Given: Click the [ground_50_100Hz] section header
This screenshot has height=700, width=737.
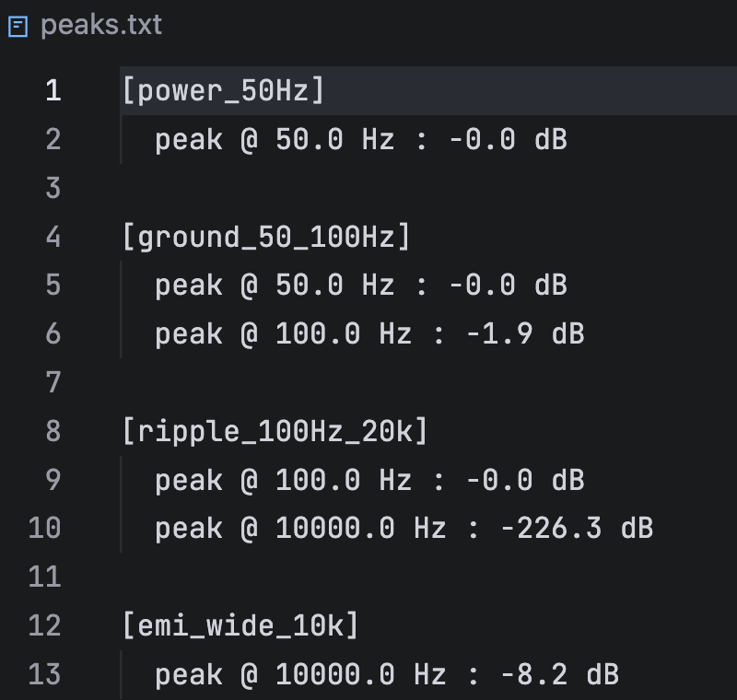Looking at the screenshot, I should pos(266,237).
